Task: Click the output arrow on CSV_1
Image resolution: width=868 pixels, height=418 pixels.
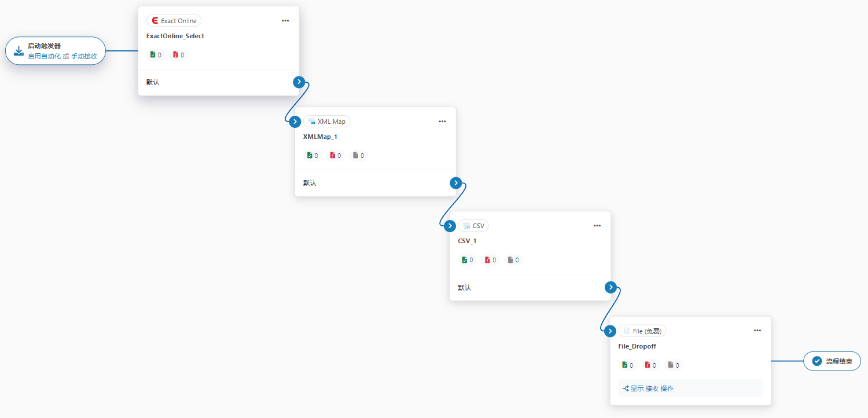Action: point(610,287)
